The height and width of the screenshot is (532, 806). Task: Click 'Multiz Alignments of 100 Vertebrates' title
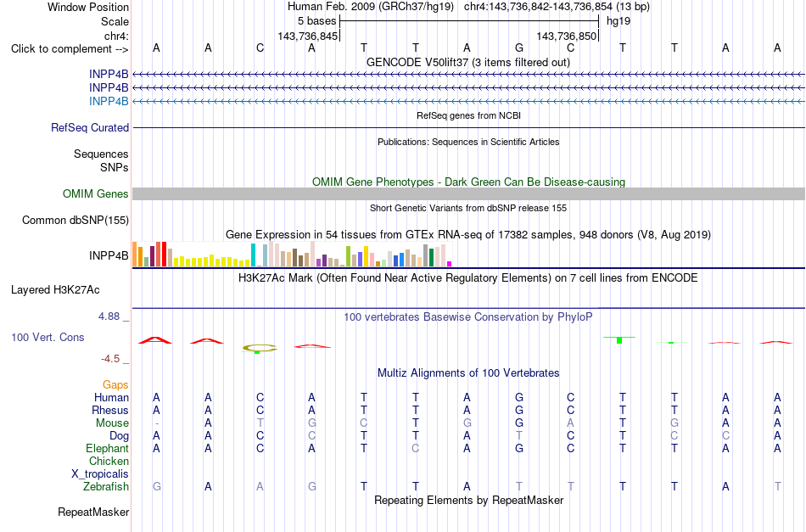click(468, 373)
